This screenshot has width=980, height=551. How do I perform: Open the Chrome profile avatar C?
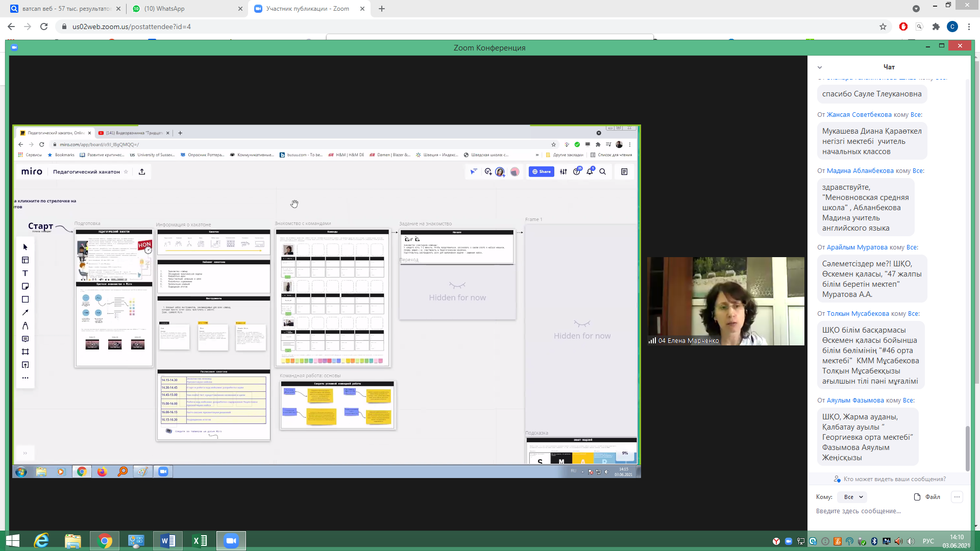click(x=952, y=27)
